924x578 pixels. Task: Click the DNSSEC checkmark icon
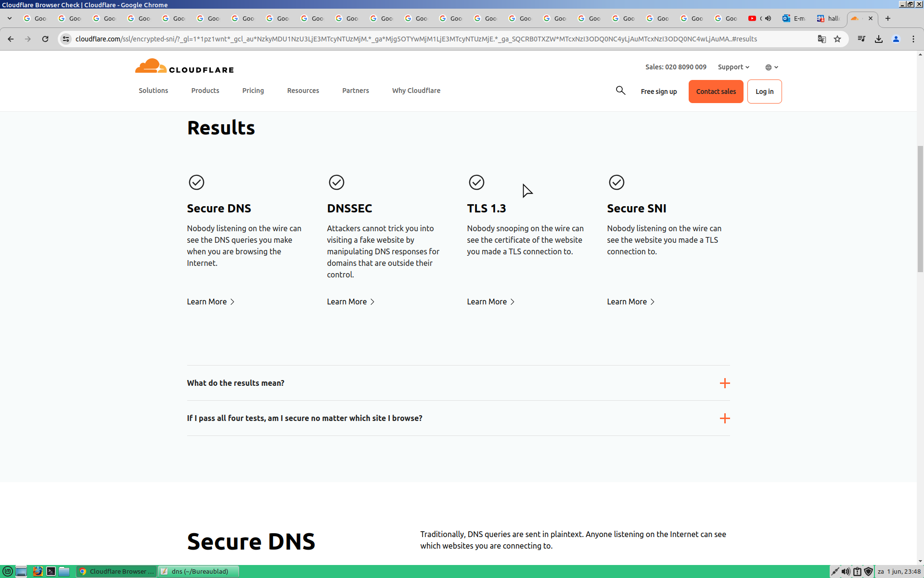pyautogui.click(x=336, y=183)
